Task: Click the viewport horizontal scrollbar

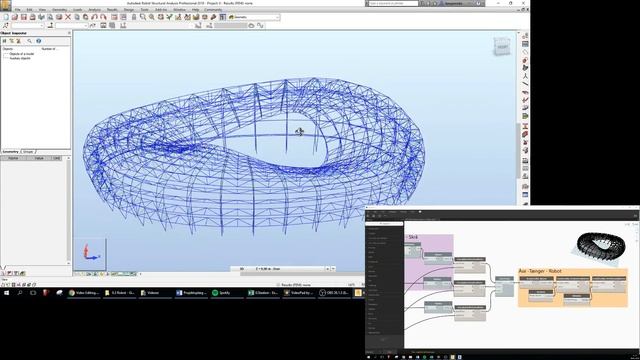Action: [x=302, y=274]
